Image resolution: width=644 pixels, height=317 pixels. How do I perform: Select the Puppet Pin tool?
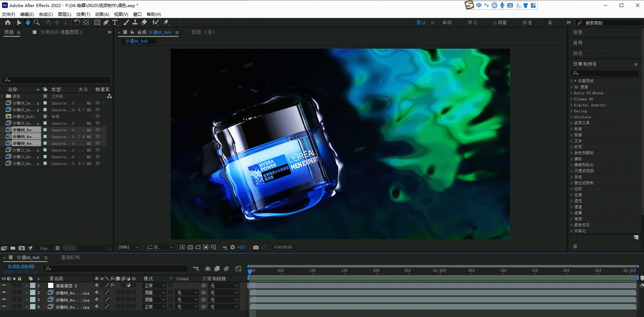tap(166, 22)
